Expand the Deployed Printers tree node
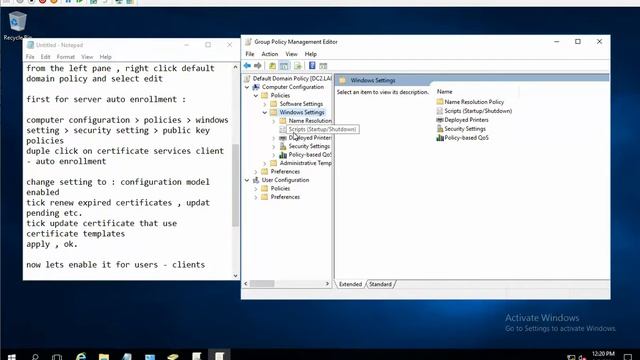This screenshot has width=640, height=360. point(274,138)
